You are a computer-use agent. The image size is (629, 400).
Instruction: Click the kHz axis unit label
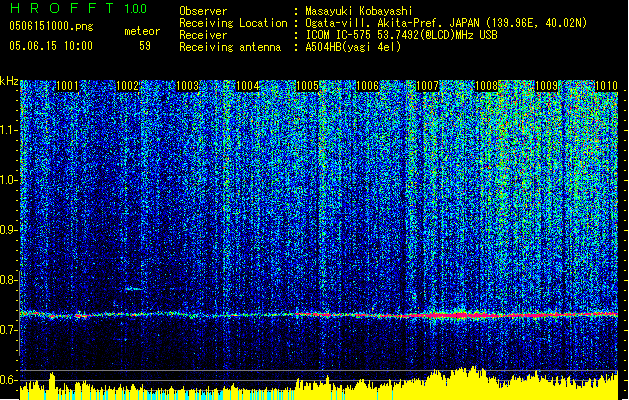9,81
